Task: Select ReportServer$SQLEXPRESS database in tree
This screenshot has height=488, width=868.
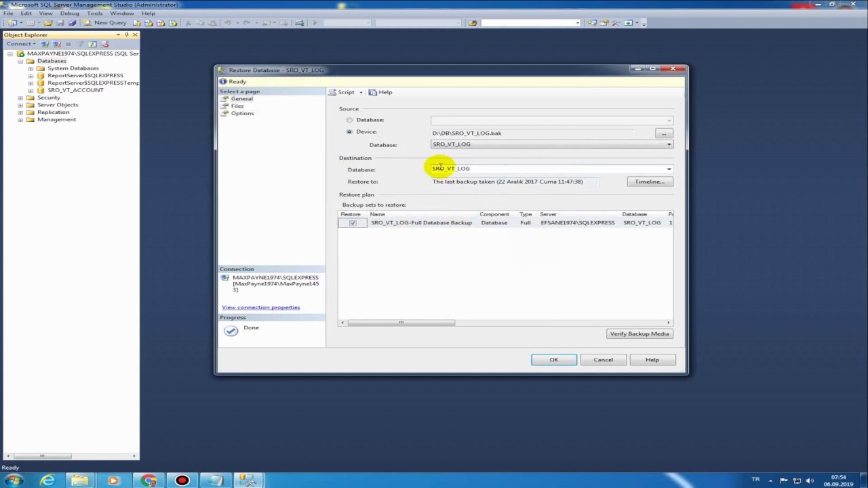Action: (85, 75)
